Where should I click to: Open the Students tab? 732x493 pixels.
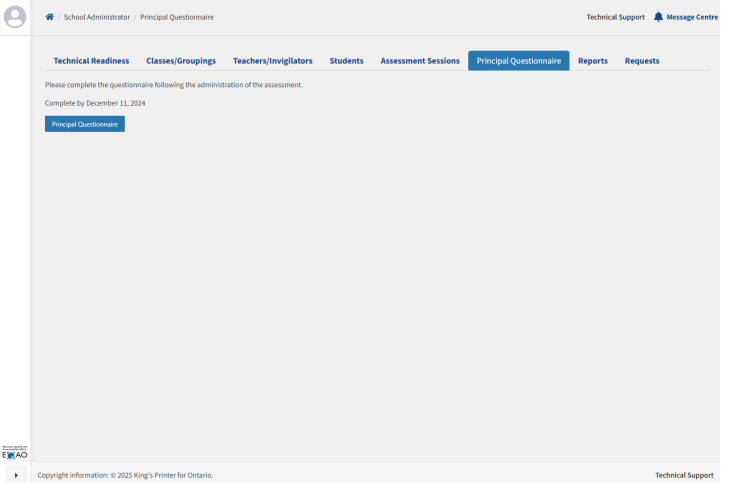tap(346, 61)
